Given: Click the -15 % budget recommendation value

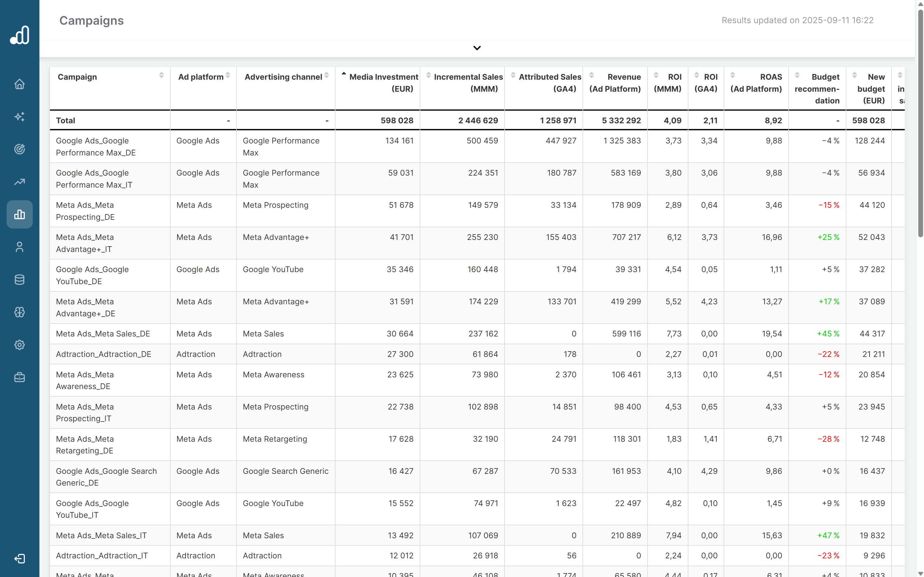Looking at the screenshot, I should click(x=829, y=205).
